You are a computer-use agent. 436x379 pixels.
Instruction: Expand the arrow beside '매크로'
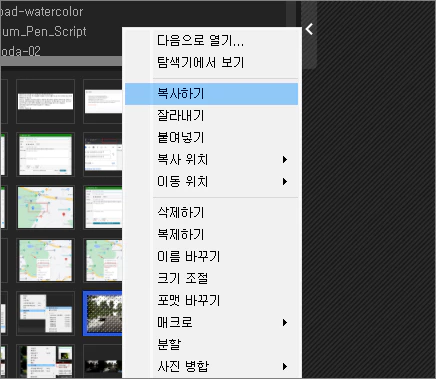285,323
